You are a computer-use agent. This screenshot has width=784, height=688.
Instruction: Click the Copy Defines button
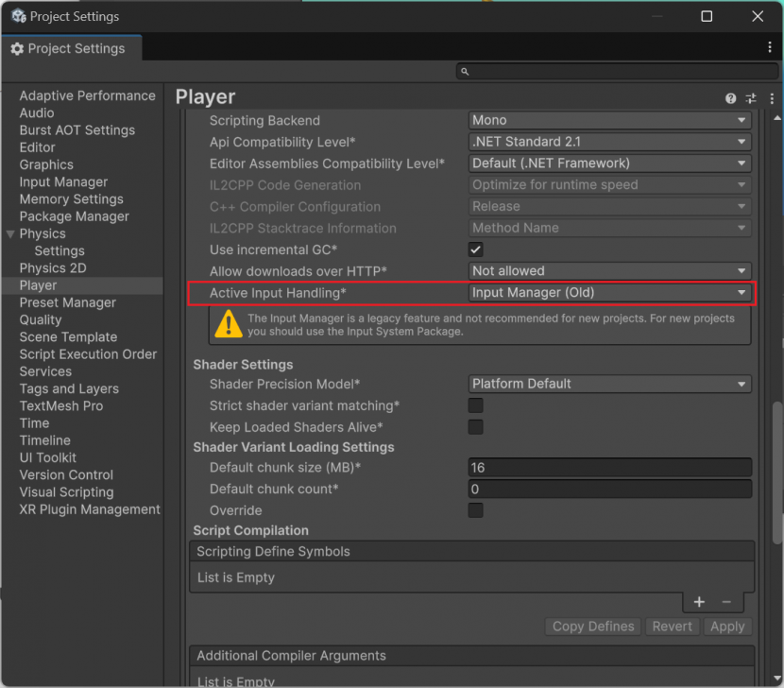coord(593,627)
